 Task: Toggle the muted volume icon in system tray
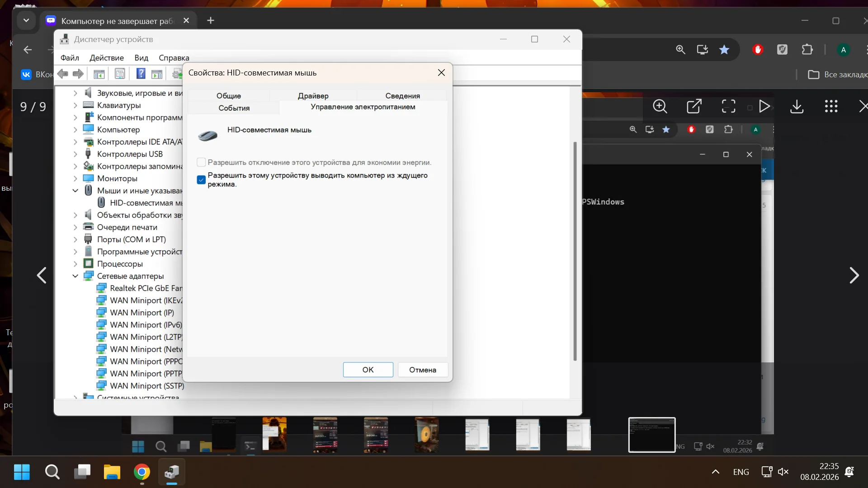(x=783, y=472)
